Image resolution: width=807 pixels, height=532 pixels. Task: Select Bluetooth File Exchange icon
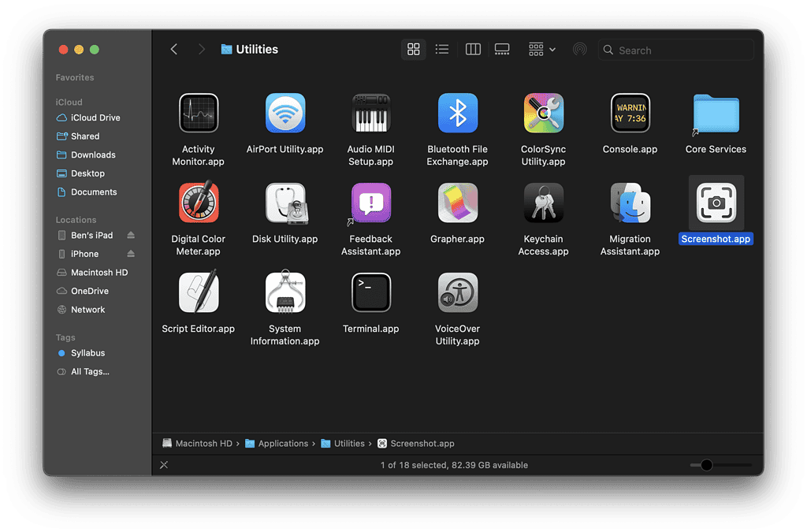pyautogui.click(x=457, y=113)
